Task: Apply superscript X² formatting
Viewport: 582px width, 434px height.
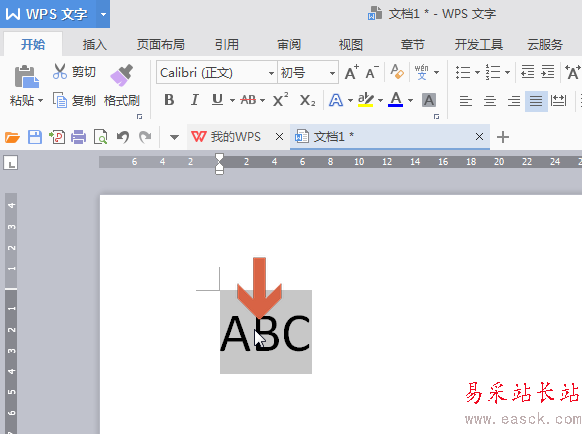Action: (x=281, y=100)
